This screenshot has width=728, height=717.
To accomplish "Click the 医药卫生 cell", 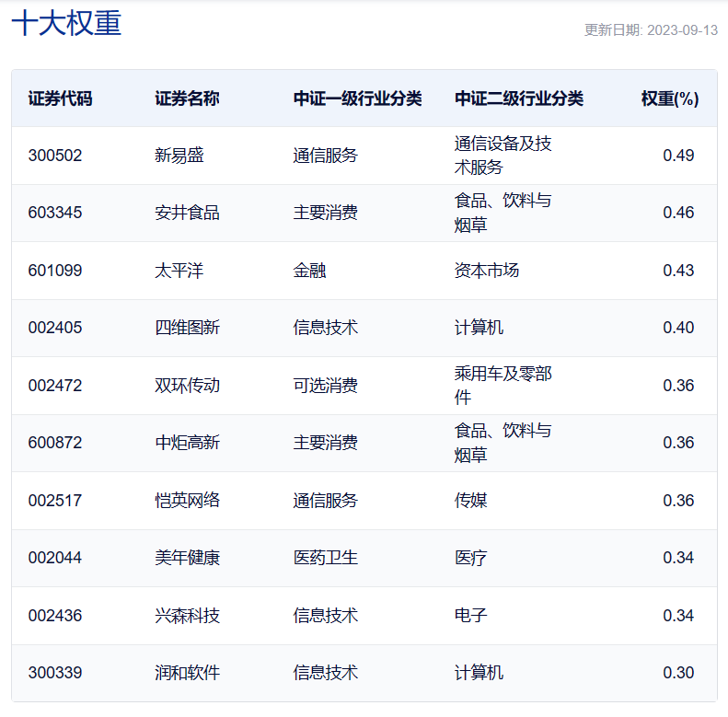I will point(325,558).
